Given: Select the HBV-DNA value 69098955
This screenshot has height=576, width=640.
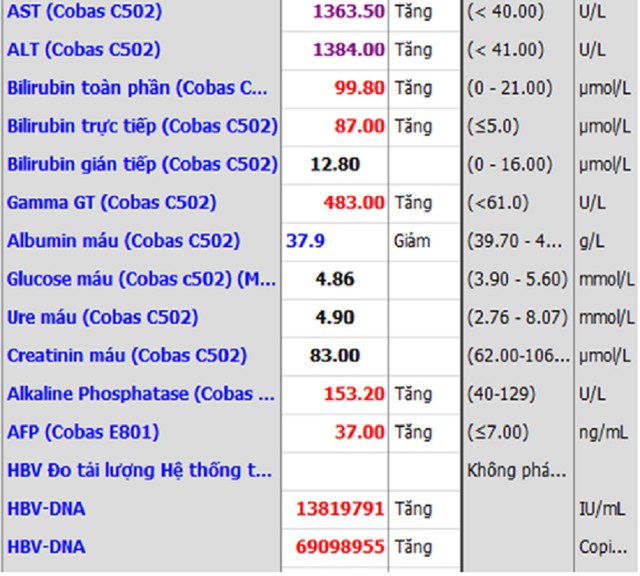Looking at the screenshot, I should click(x=340, y=547).
